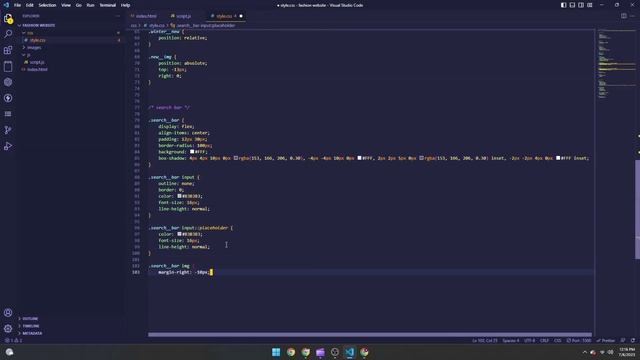Open the Selection menu
The image size is (640, 360).
coord(47,5)
